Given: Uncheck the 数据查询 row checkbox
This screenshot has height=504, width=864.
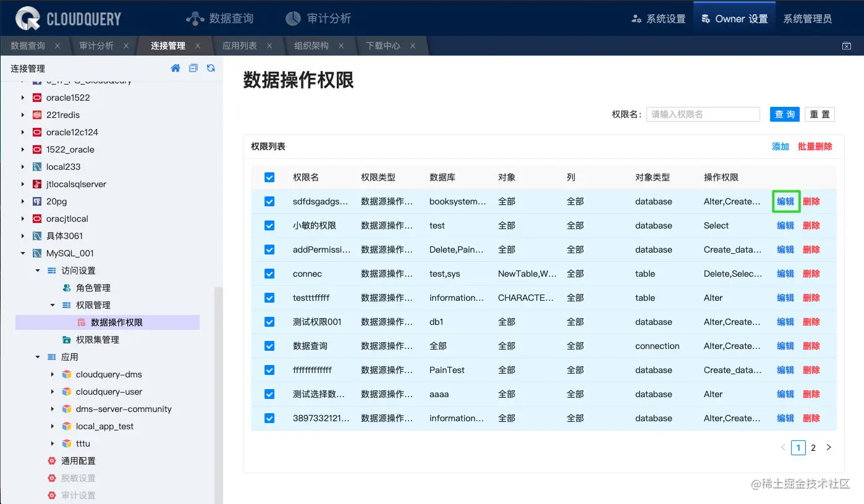Looking at the screenshot, I should [269, 346].
